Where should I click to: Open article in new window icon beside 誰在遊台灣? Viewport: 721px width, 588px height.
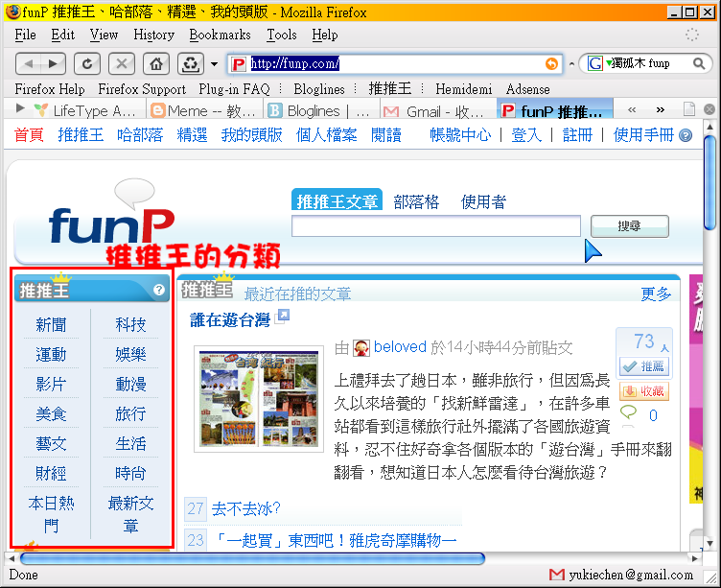coord(283,316)
